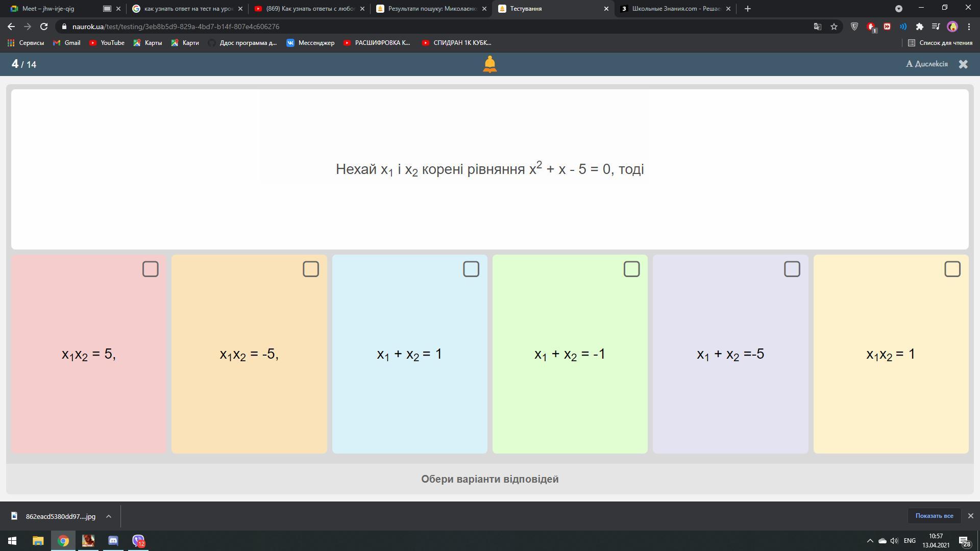980x551 pixels.
Task: Show hidden system tray icons
Action: click(870, 540)
